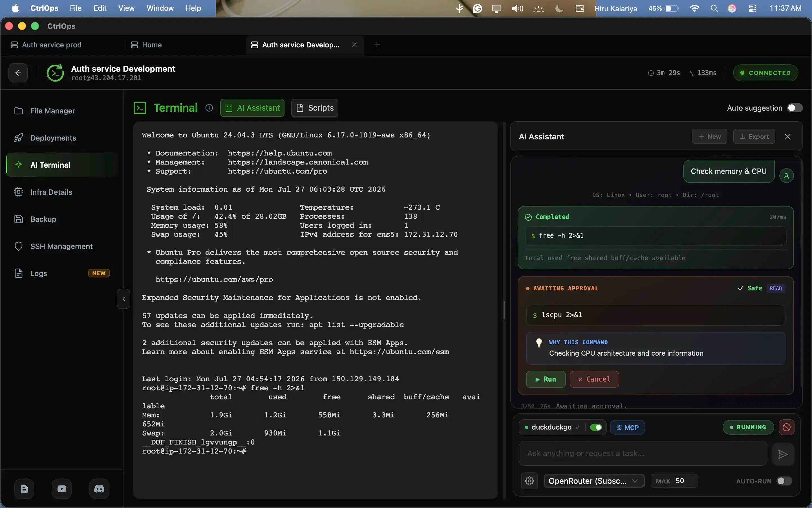812x508 pixels.
Task: Export the AI Assistant conversation
Action: pos(754,136)
